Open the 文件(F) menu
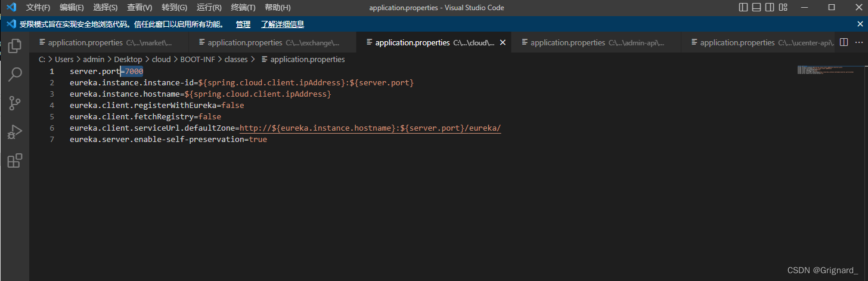 (38, 7)
